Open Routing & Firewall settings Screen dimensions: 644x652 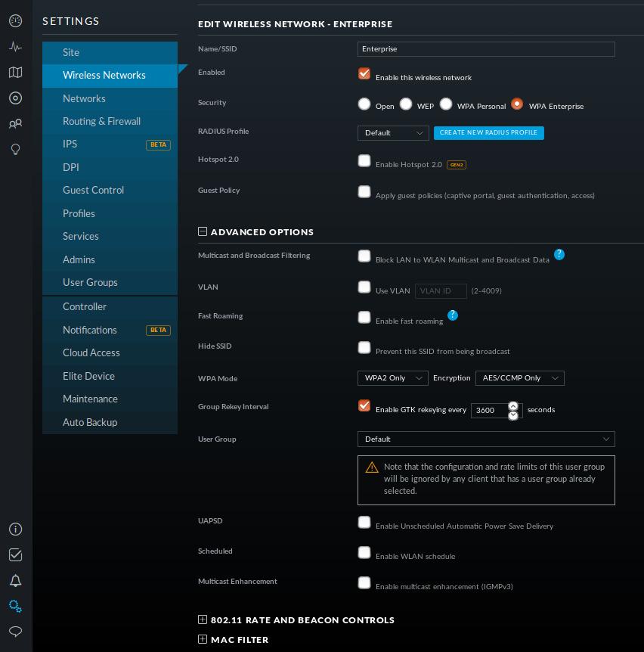coord(110,122)
